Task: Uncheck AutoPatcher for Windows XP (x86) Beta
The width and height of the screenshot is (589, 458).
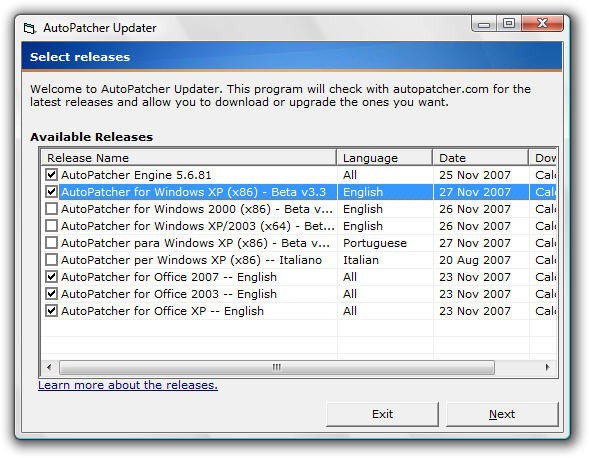Action: coord(51,192)
